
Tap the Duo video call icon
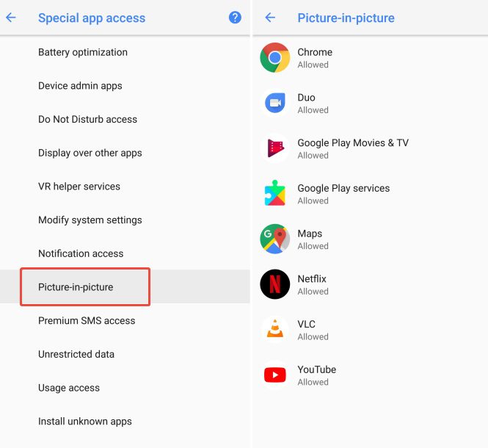coord(274,103)
